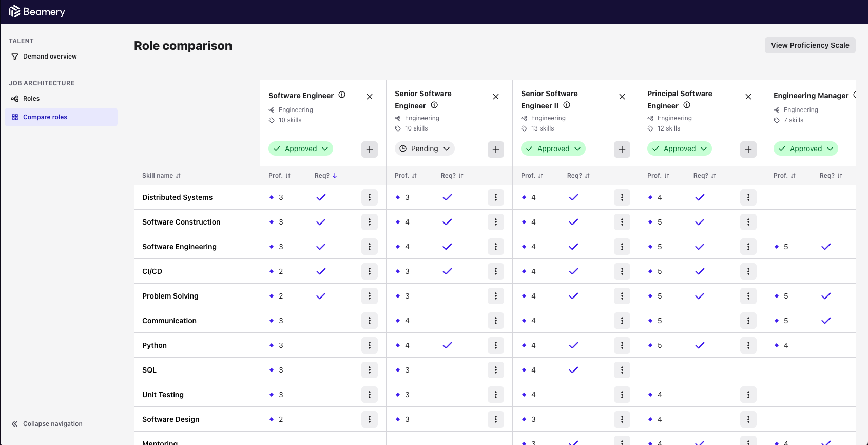Click plus button under Senior Software Engineer
Screen dimensions: 868x445
point(495,150)
